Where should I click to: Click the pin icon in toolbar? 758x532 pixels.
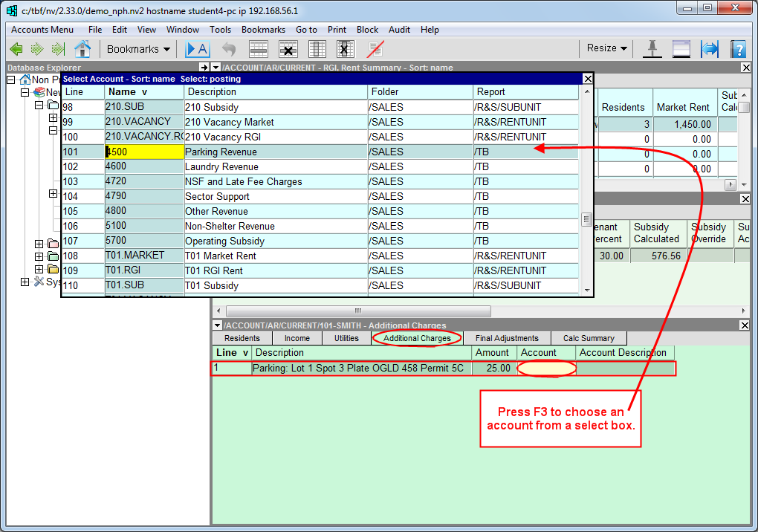(652, 49)
